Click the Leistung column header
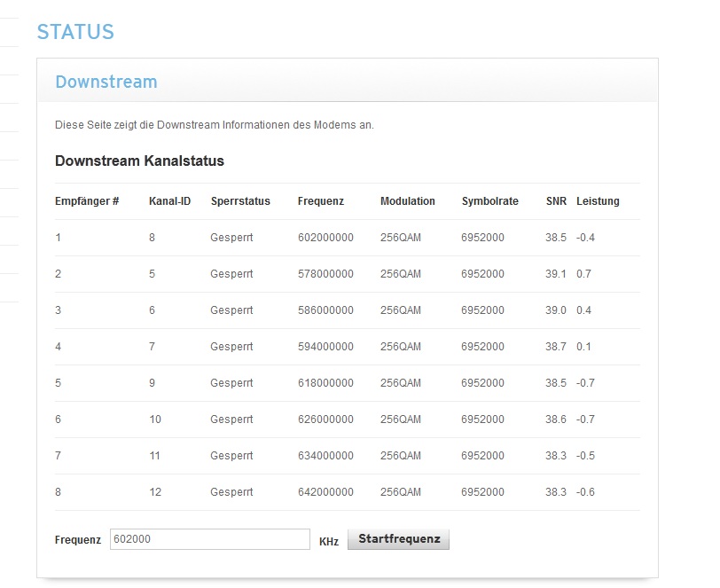 coord(598,201)
